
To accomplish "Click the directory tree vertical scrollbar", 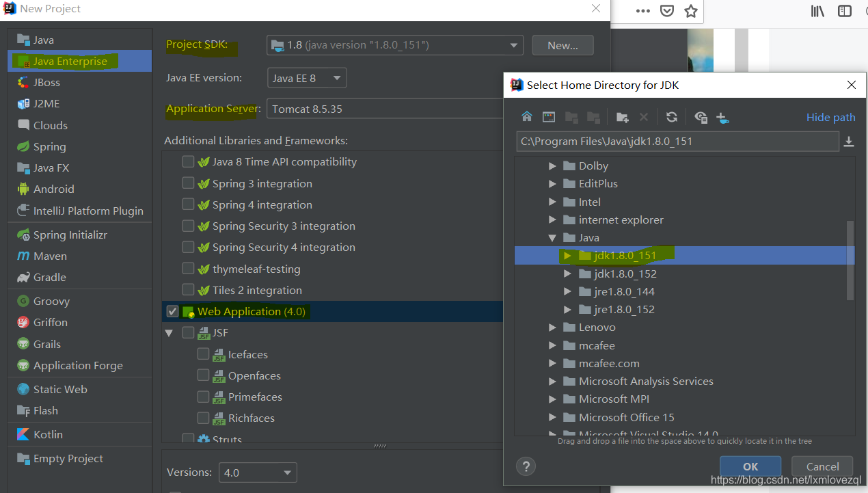I will click(850, 260).
